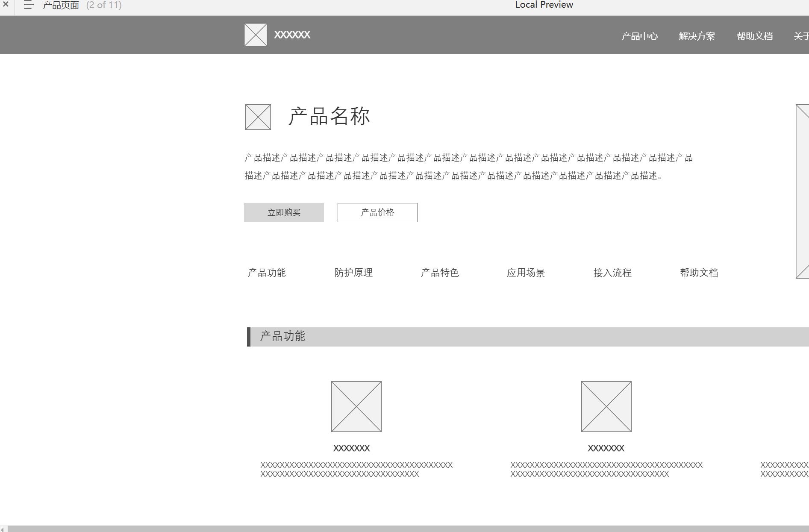
Task: Click the first feature image placeholder under 产品功能
Action: coord(356,406)
